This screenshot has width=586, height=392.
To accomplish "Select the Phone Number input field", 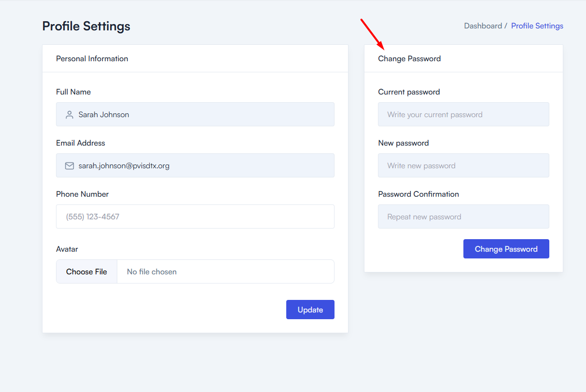I will [195, 216].
